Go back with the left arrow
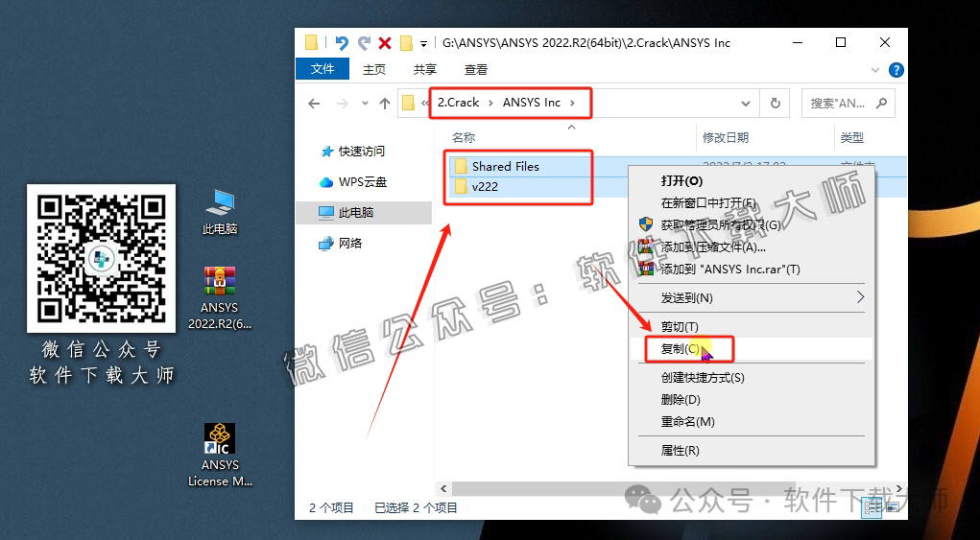The width and height of the screenshot is (980, 540). pyautogui.click(x=314, y=103)
